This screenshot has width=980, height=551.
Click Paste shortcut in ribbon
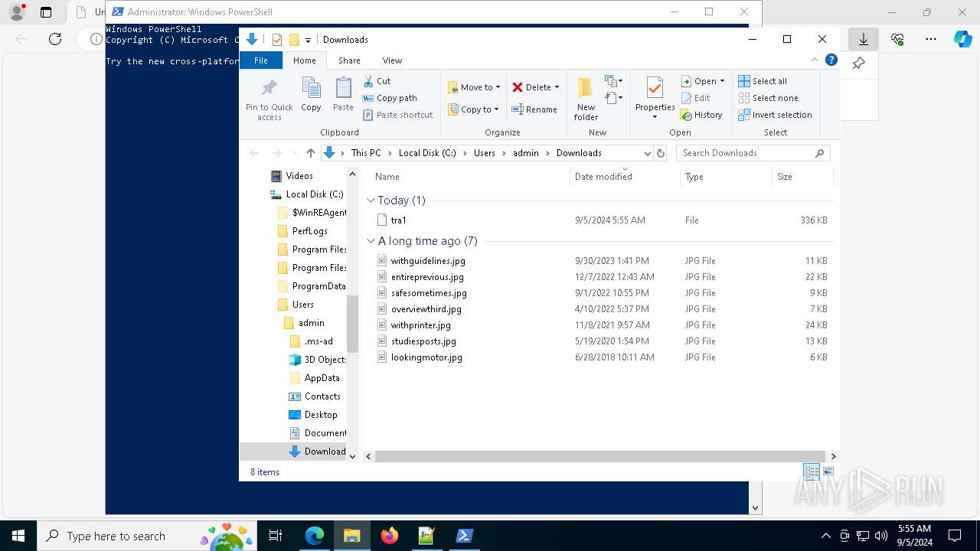click(x=398, y=115)
